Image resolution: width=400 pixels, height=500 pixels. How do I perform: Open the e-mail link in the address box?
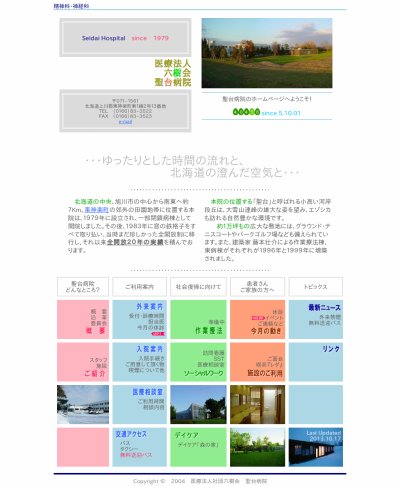(x=125, y=122)
